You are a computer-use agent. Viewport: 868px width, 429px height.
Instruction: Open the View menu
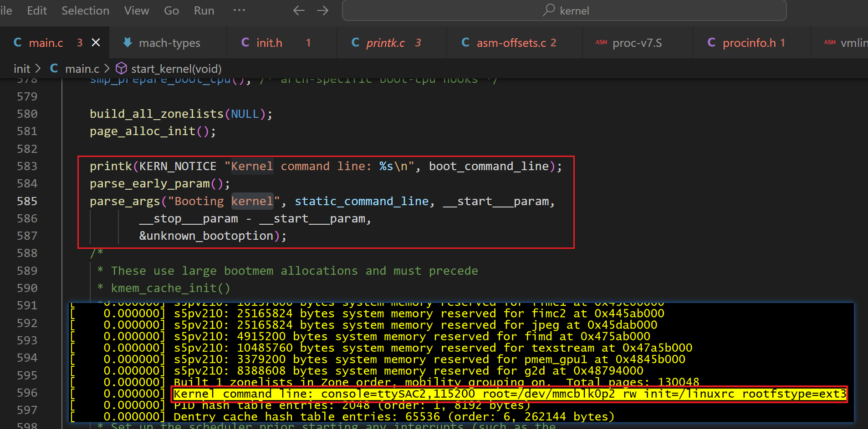coord(137,10)
